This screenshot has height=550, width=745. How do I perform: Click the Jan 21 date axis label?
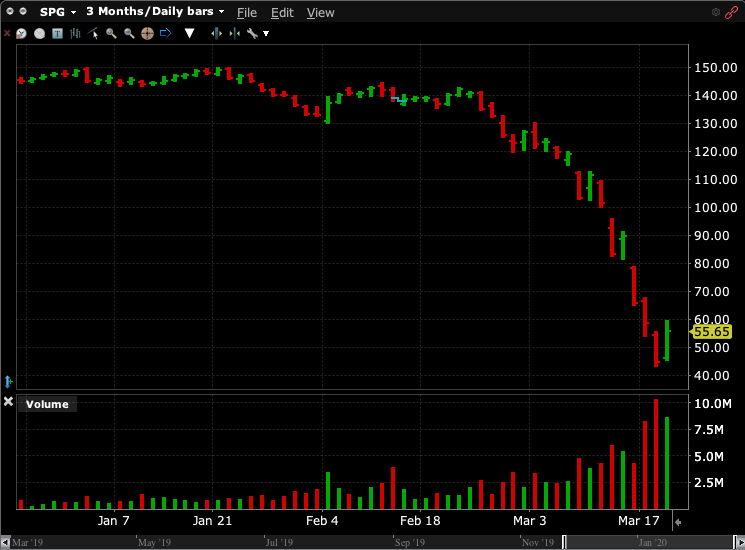212,521
